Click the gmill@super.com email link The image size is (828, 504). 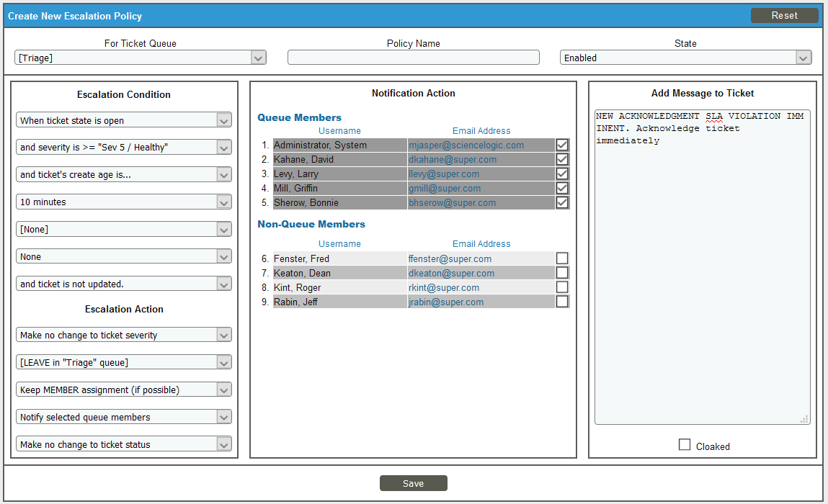click(x=445, y=189)
